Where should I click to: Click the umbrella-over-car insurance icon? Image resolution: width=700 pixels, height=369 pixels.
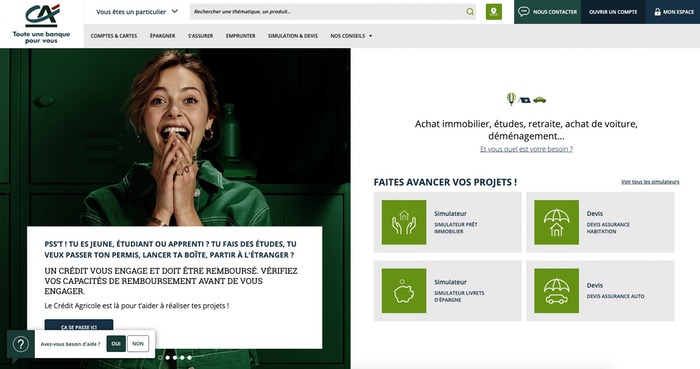click(x=556, y=290)
